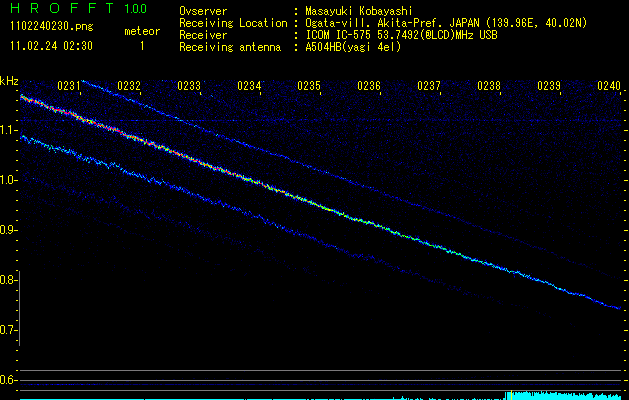Click the A504HB(yagi 4el) antenna text
The image size is (629, 400).
click(x=353, y=47)
